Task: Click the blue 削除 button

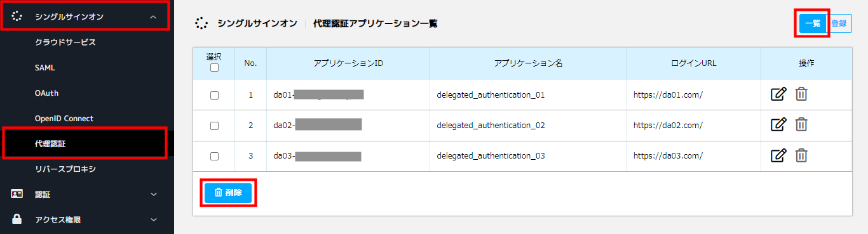Action: (x=229, y=193)
